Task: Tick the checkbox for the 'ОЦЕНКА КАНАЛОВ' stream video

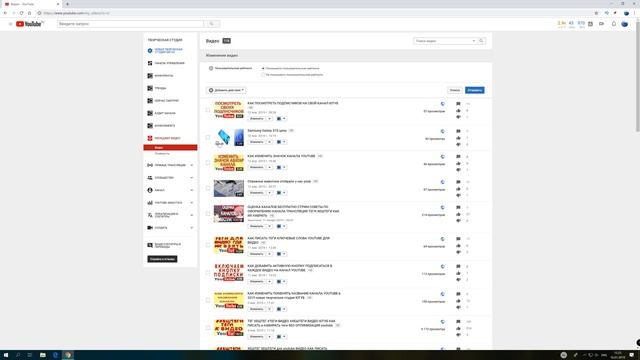Action: coord(208,213)
